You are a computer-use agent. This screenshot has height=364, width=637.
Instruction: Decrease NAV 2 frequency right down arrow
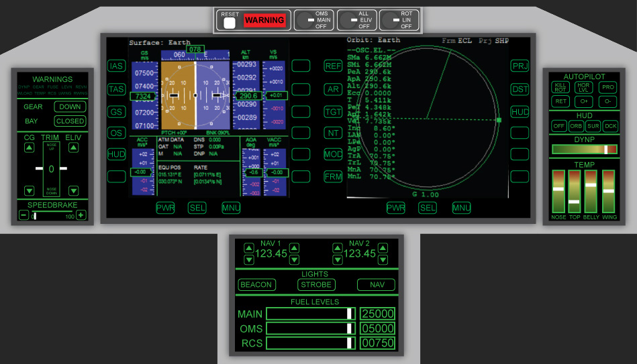[x=383, y=259]
